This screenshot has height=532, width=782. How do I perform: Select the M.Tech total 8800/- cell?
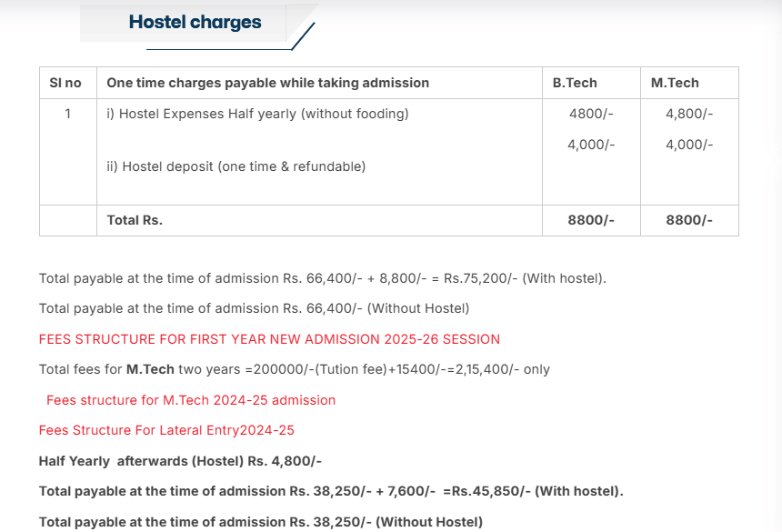coord(689,220)
